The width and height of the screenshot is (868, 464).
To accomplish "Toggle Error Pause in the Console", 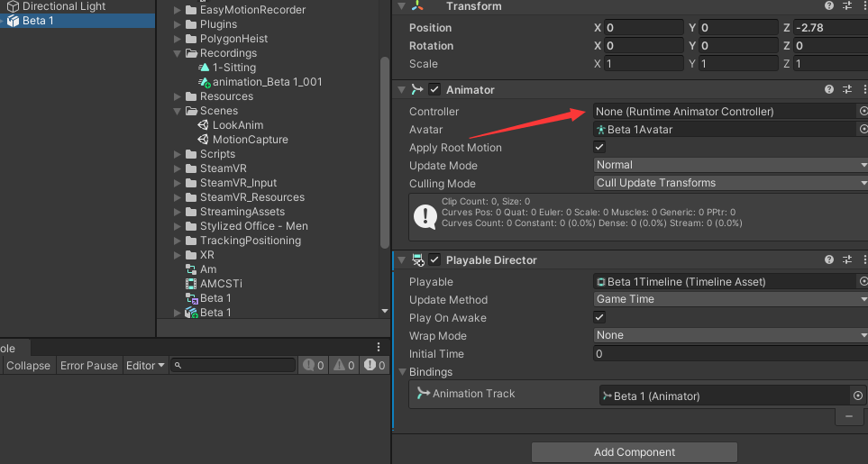I will pos(89,366).
